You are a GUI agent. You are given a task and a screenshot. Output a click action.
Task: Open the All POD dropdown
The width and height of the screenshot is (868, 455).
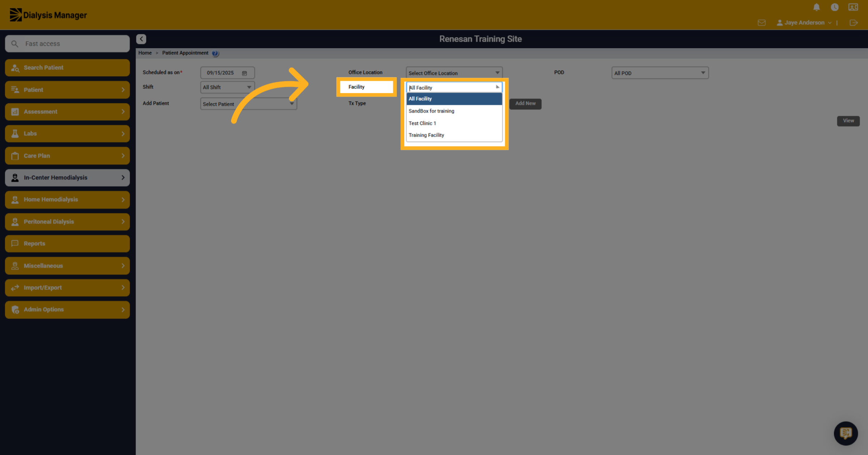tap(660, 73)
